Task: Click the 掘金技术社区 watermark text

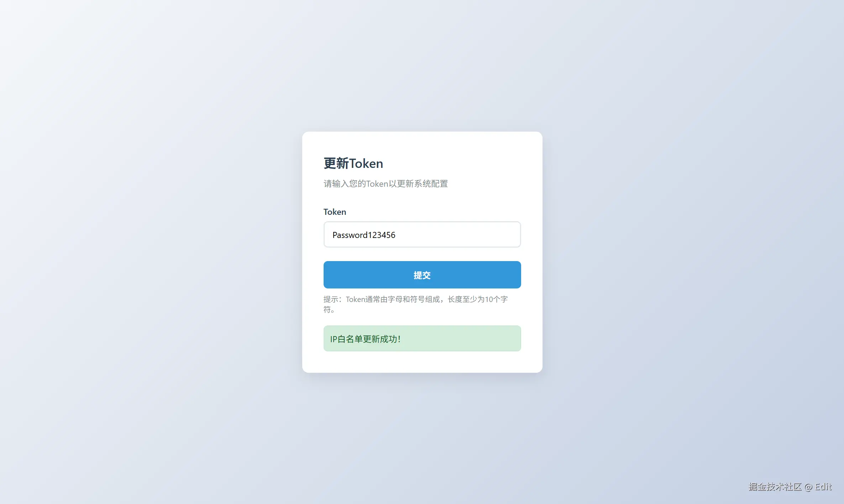Action: (x=775, y=487)
